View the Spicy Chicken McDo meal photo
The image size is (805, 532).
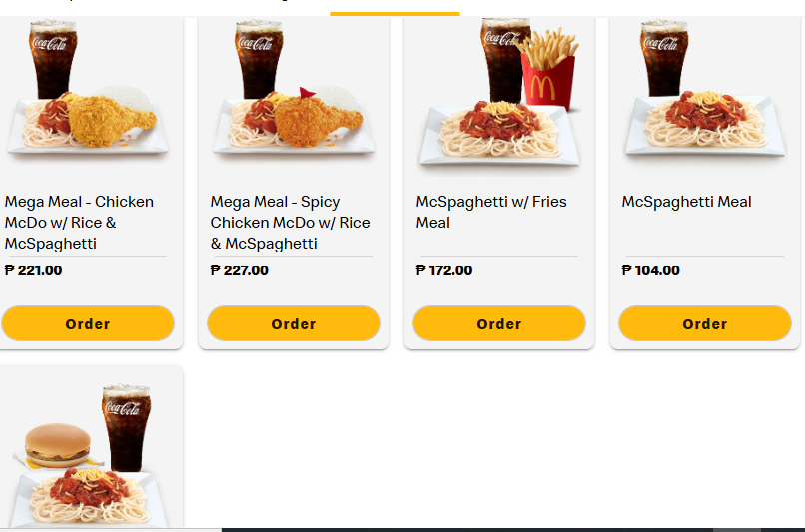point(294,95)
